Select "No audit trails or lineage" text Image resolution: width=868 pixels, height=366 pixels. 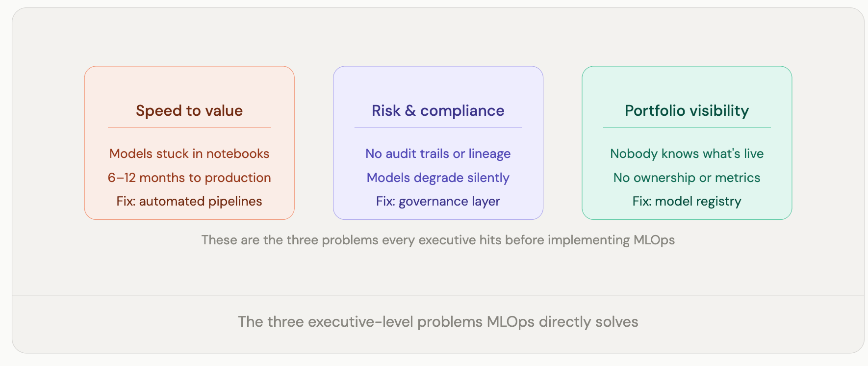pyautogui.click(x=438, y=154)
